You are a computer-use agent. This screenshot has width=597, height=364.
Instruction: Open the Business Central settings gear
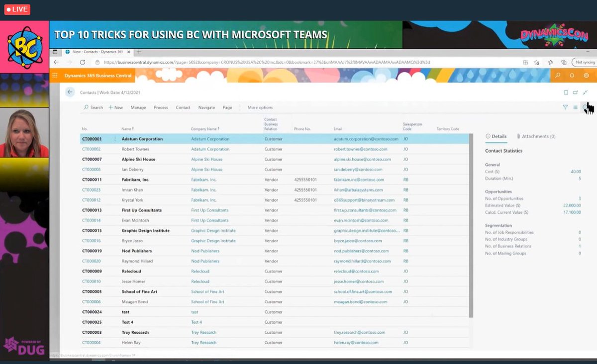point(586,76)
